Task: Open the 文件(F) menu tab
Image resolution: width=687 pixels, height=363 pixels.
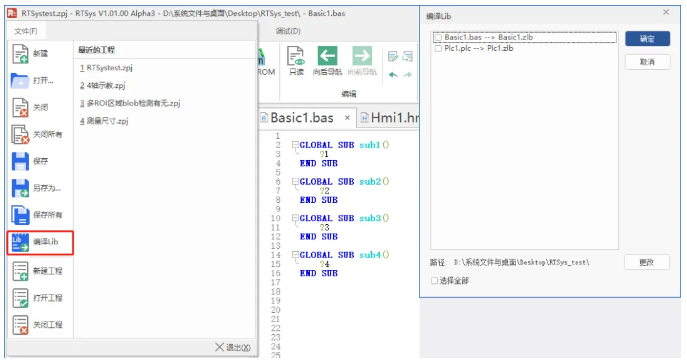Action: (26, 31)
